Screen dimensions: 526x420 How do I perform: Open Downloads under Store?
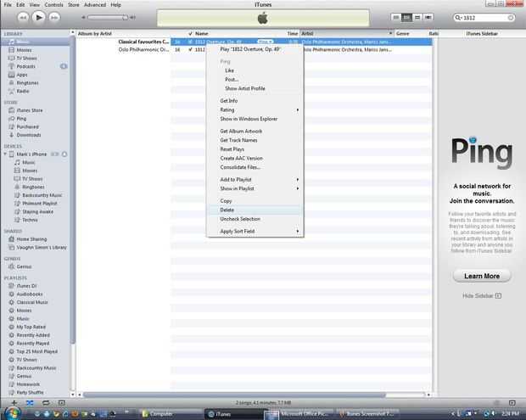[x=29, y=135]
